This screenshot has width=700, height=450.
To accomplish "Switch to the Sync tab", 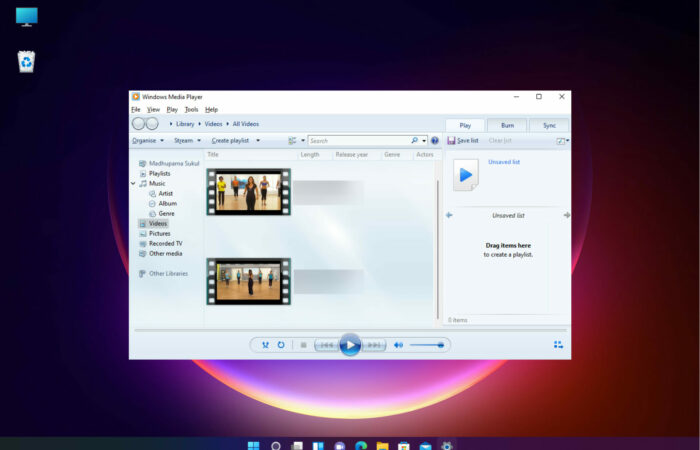I will pos(549,125).
